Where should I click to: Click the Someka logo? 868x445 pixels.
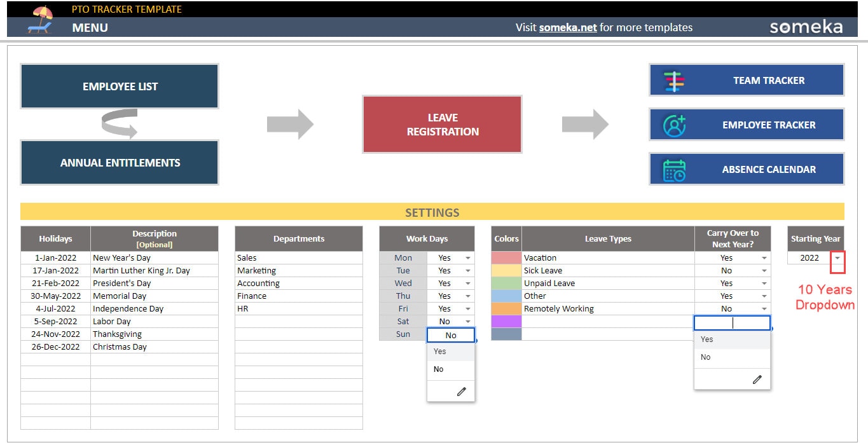tap(806, 27)
